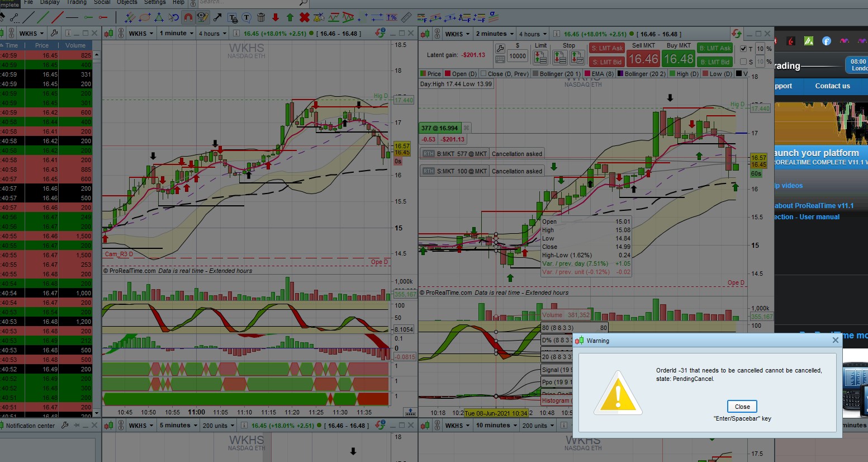Viewport: 868px width, 462px height.
Task: Toggle the High (D) indicator legend
Action: pyautogui.click(x=684, y=74)
